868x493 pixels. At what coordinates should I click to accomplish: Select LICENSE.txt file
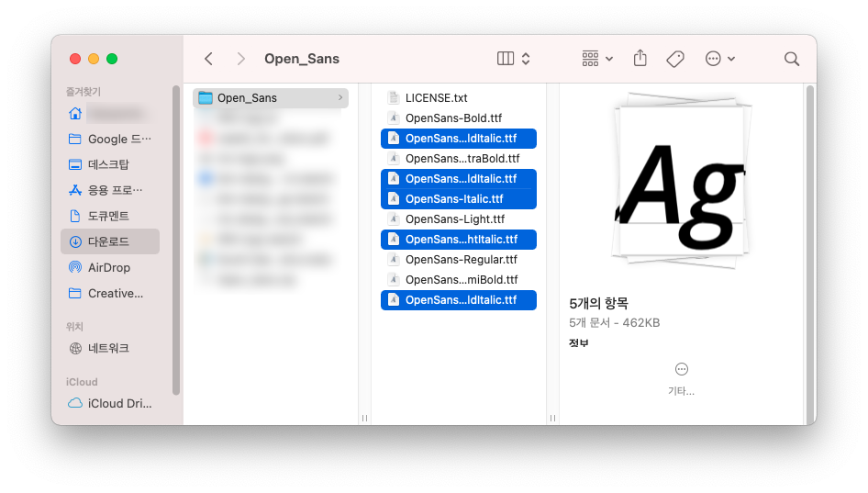tap(459, 98)
